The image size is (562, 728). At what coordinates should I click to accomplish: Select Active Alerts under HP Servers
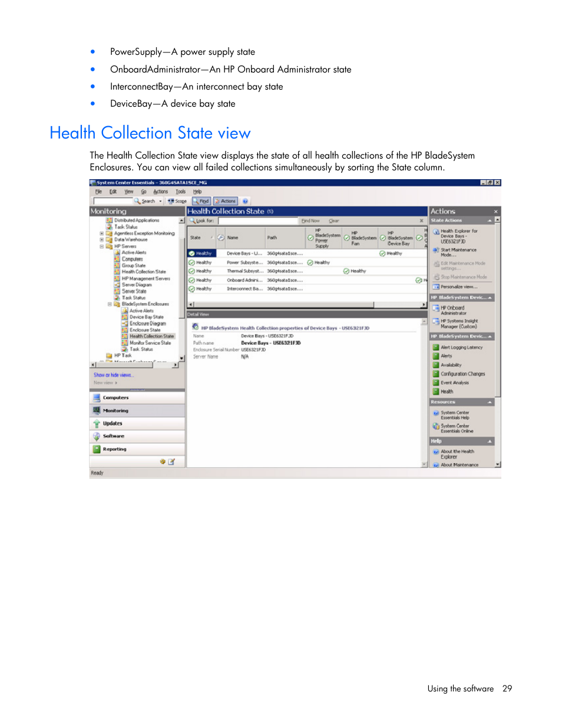(x=134, y=252)
